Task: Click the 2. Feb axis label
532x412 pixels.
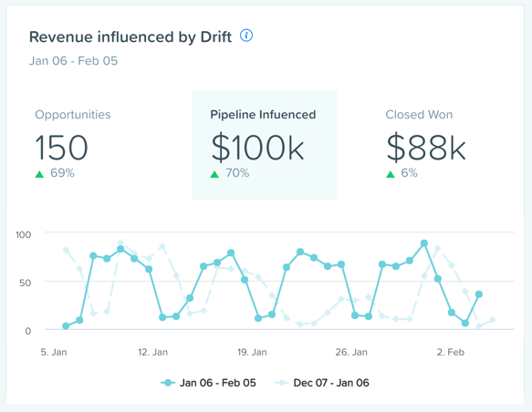Action: coord(450,352)
